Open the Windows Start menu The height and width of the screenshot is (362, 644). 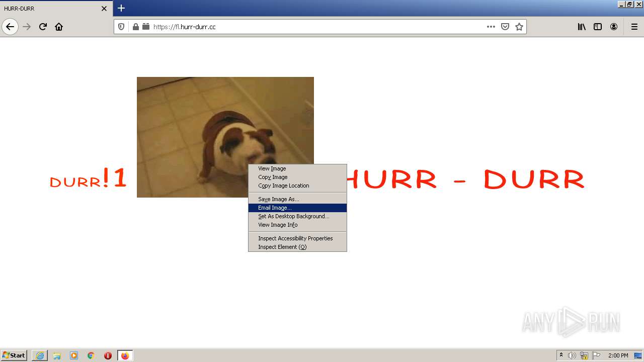[x=14, y=355]
